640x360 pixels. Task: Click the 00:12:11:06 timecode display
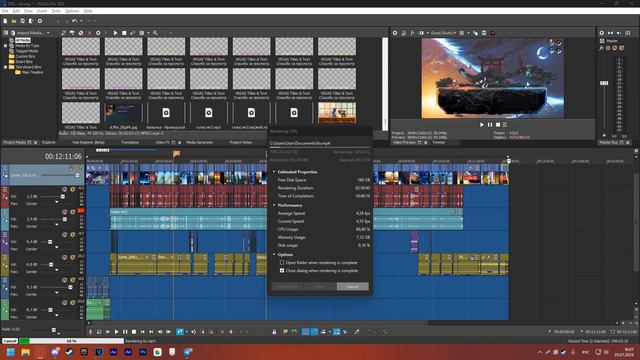[63, 156]
